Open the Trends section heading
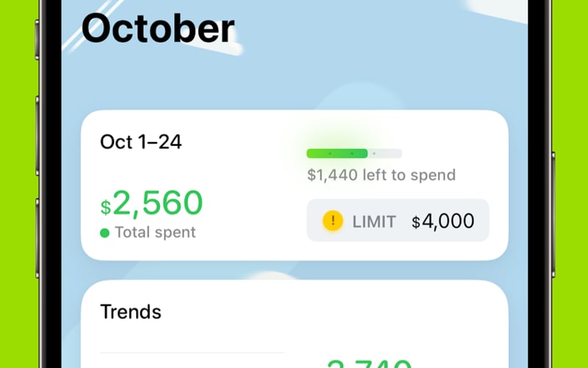Screen dimensions: 588x368 click(130, 311)
